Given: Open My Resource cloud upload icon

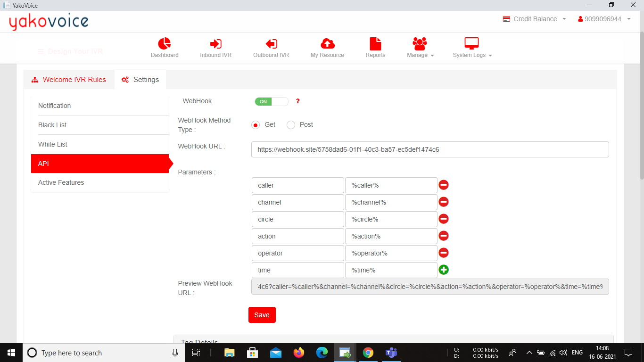Looking at the screenshot, I should pyautogui.click(x=327, y=44).
